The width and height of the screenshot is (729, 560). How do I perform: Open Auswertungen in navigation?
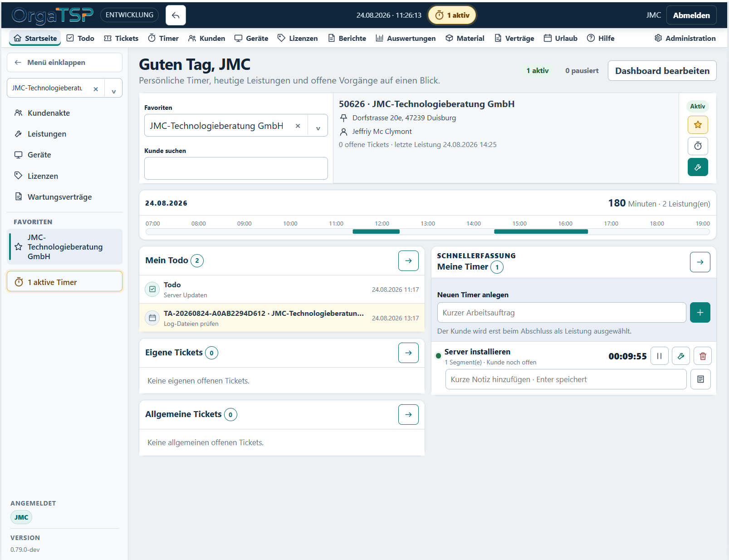406,38
